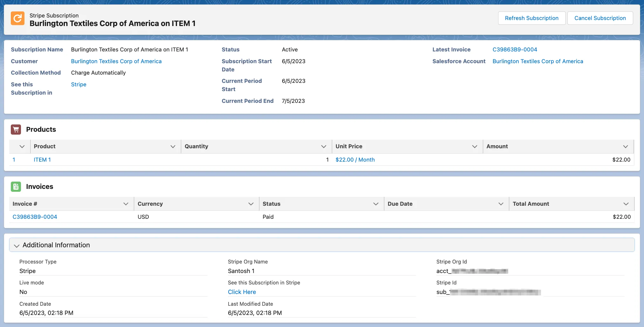Collapse the Additional Information section
This screenshot has width=644, height=327.
(x=322, y=245)
